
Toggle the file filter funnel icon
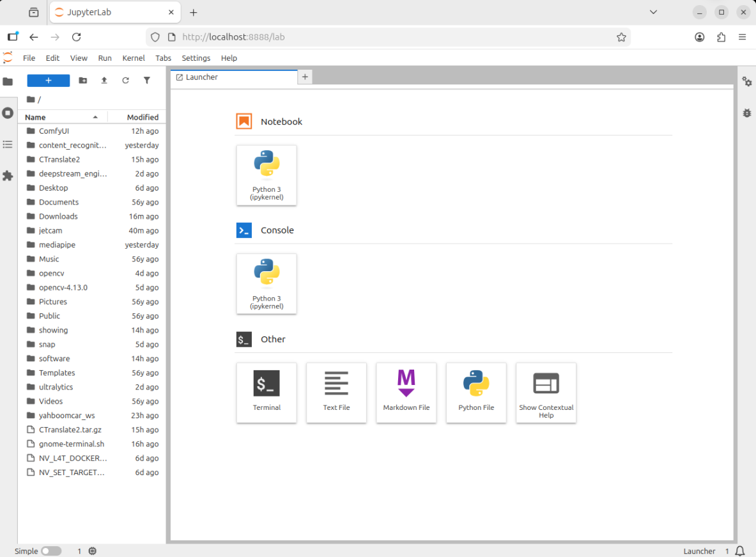(146, 81)
